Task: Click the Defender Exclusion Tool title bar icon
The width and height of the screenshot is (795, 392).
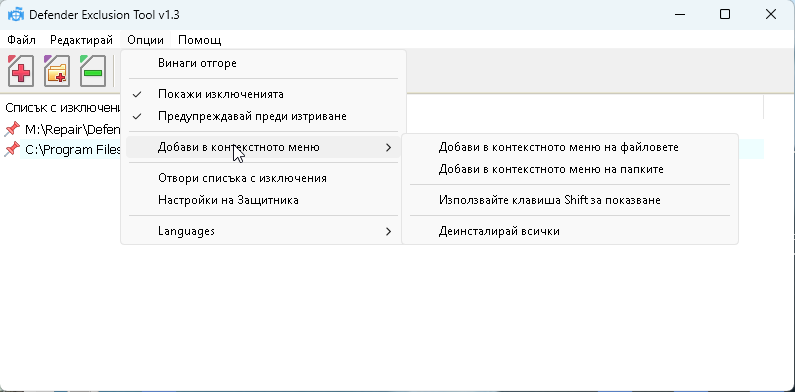Action: coord(16,15)
